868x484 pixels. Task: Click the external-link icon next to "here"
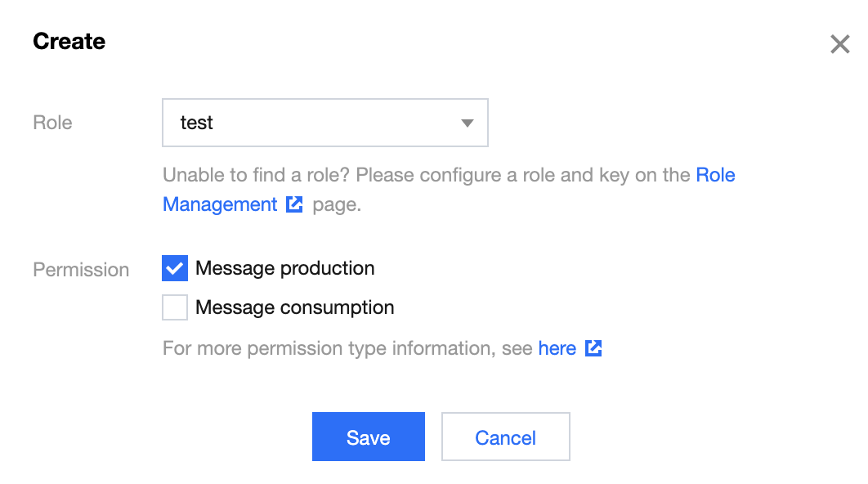[x=593, y=348]
